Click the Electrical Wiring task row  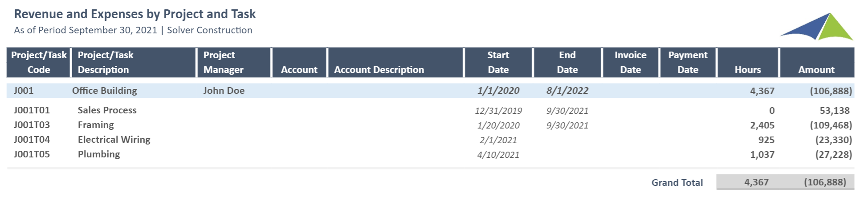430,140
